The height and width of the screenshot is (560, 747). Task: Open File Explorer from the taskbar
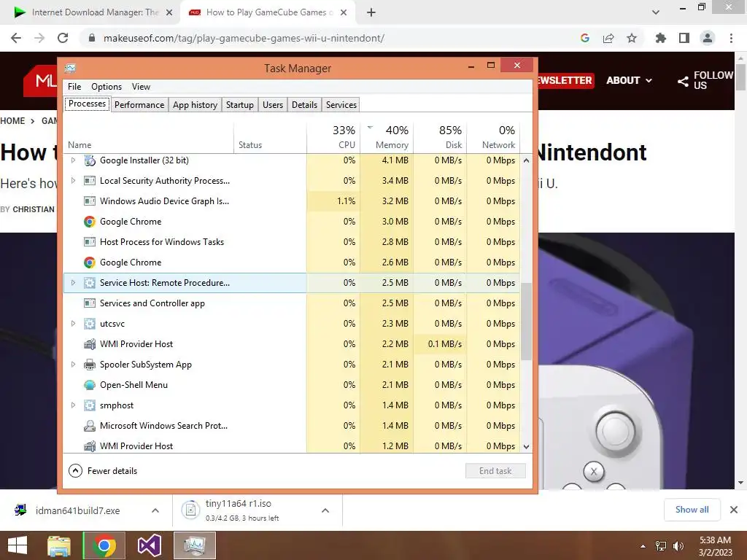[x=58, y=545]
